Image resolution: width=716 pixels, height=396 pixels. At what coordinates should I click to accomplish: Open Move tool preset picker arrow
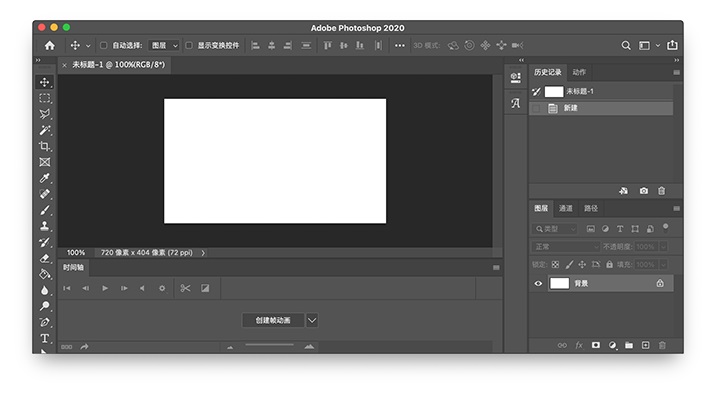pos(88,45)
